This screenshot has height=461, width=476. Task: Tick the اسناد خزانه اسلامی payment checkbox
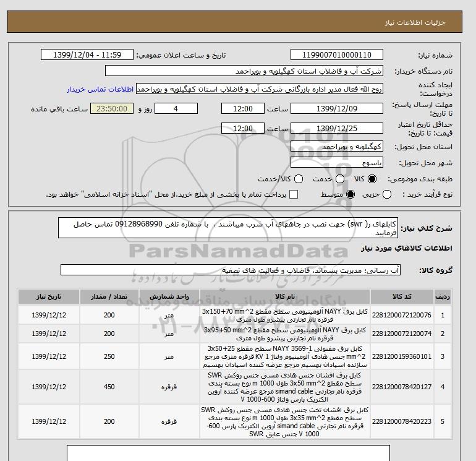[294, 194]
